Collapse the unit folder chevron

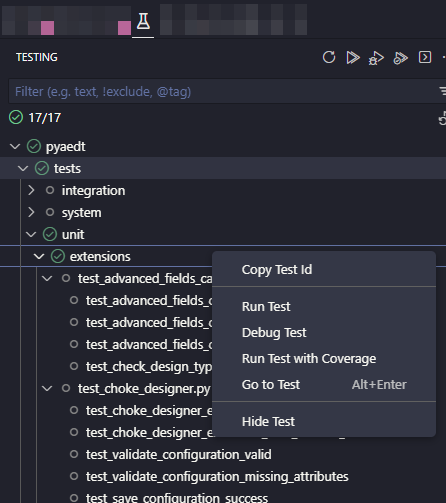pos(31,234)
